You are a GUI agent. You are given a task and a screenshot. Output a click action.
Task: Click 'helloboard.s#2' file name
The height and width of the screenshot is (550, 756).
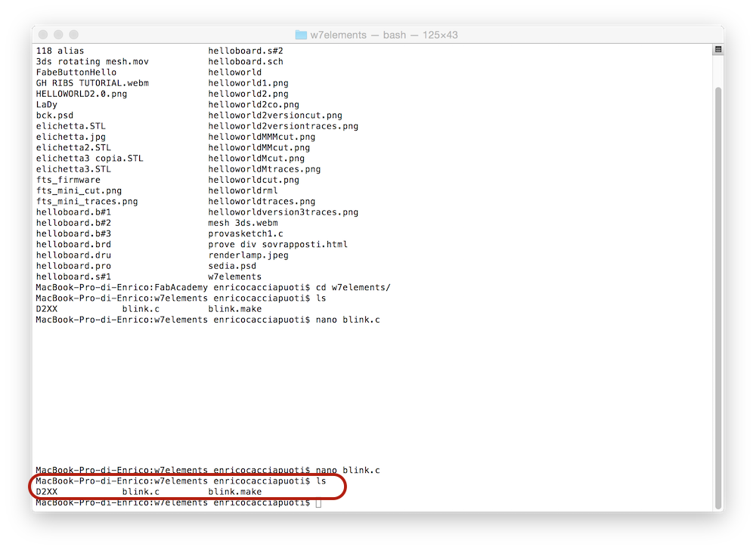click(246, 51)
